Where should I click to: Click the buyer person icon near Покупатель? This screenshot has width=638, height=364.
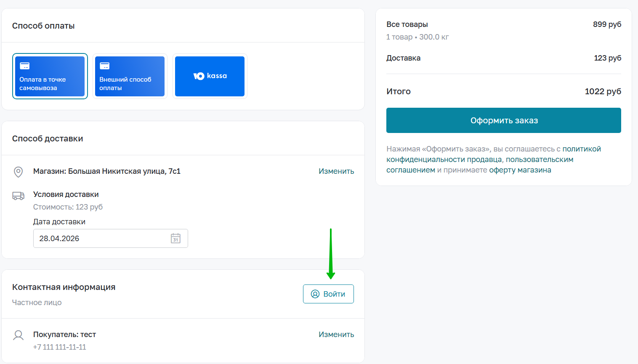(x=18, y=335)
